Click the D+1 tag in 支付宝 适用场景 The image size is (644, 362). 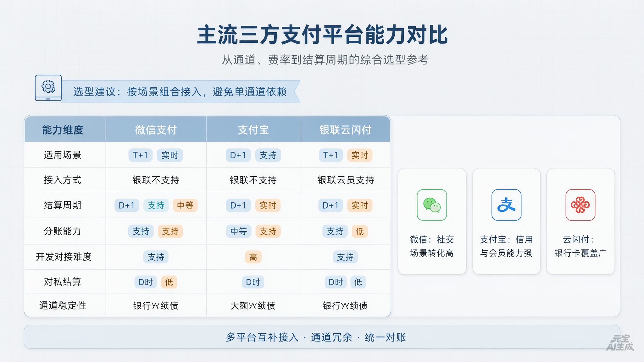tap(238, 155)
